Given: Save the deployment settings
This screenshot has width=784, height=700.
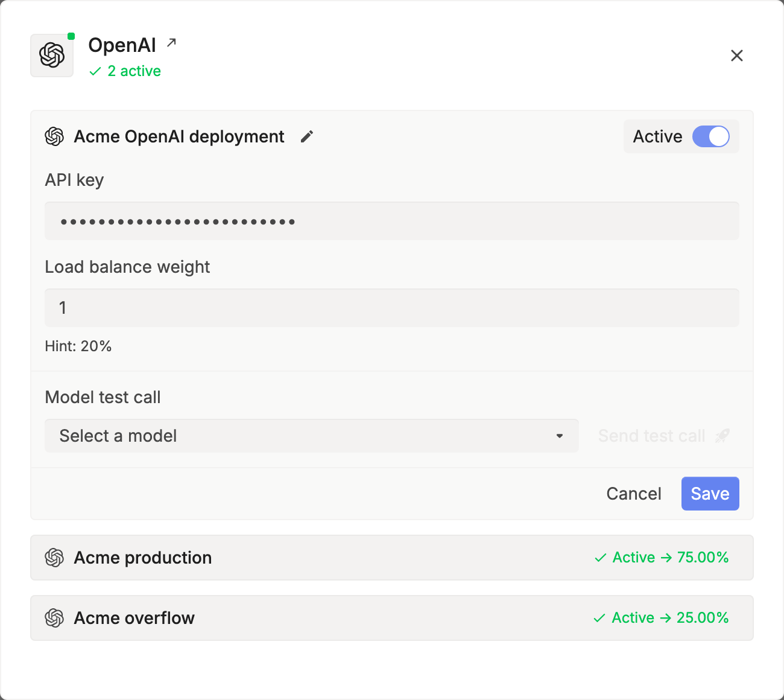Looking at the screenshot, I should pos(710,494).
